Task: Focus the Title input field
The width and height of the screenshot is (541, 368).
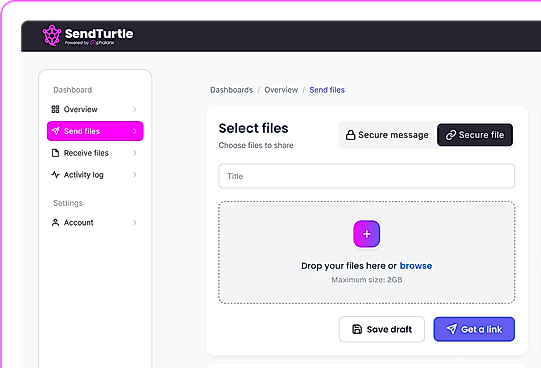Action: pyautogui.click(x=367, y=176)
